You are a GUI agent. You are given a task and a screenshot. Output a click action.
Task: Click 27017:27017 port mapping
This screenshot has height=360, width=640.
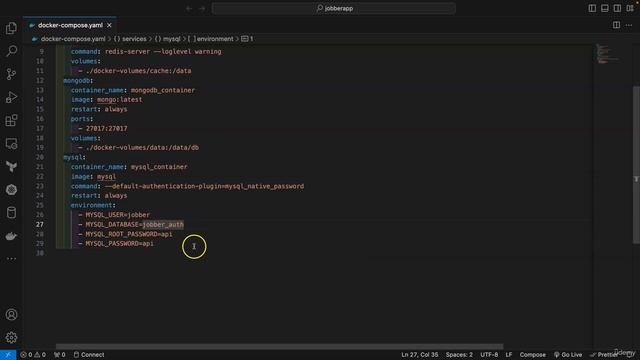107,129
